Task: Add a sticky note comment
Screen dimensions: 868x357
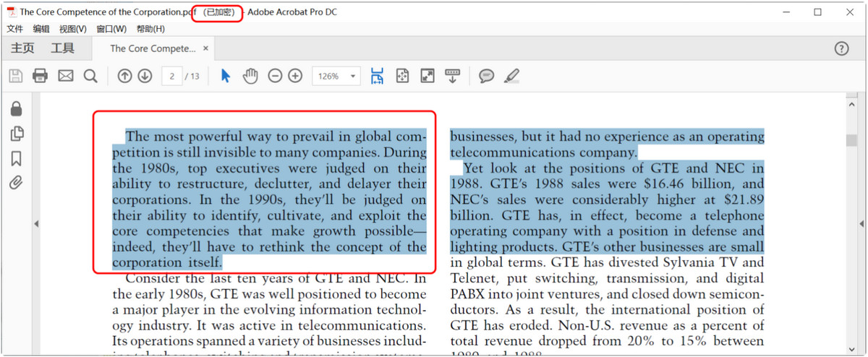Action: [x=487, y=76]
